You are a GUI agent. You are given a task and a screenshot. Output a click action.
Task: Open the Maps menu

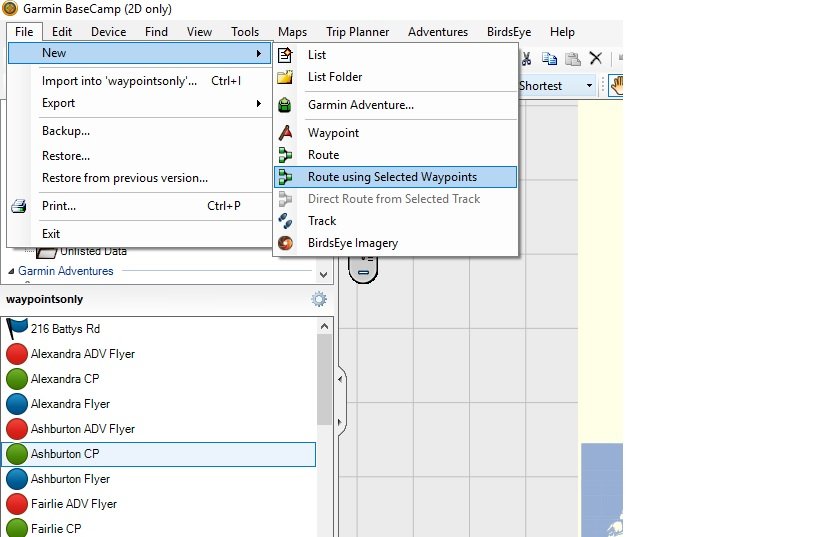click(292, 32)
